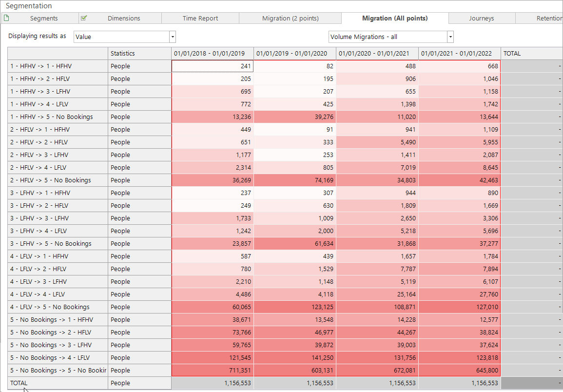This screenshot has width=563, height=392.
Task: Select the row 4 - LFLV -> 3 - LFHV
Action: click(58, 282)
